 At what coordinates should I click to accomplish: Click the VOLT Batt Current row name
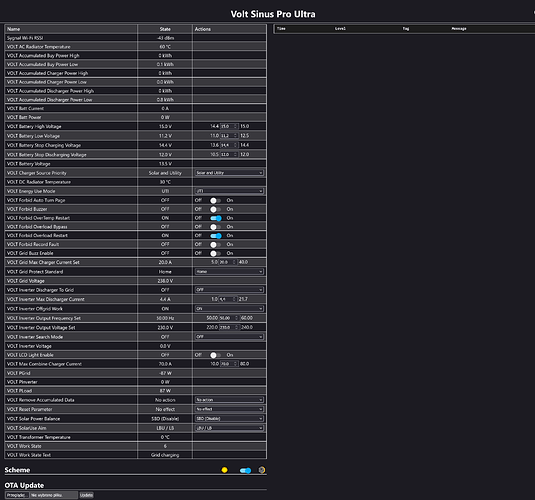25,109
